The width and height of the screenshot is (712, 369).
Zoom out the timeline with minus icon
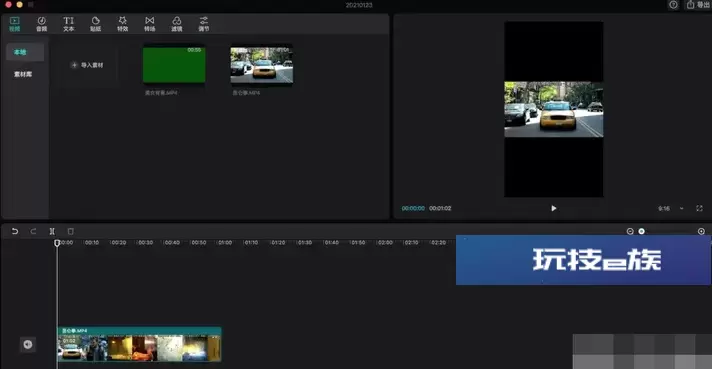(630, 231)
